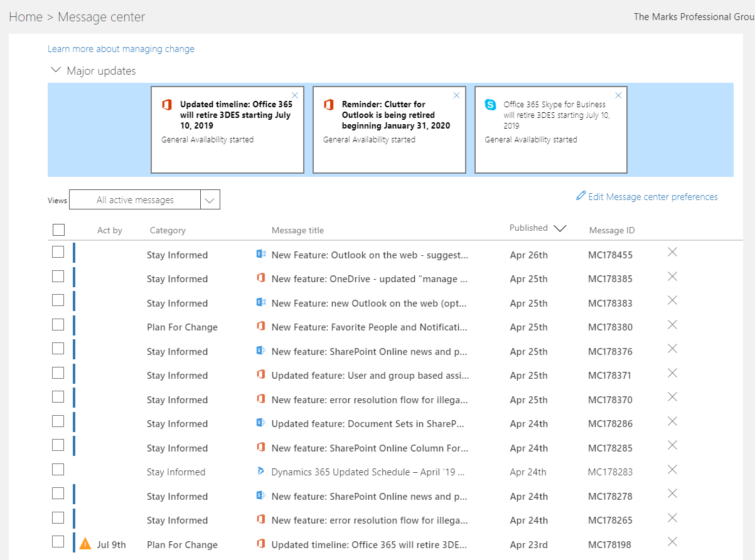
Task: Click Office icon on Updated timeline card
Action: click(167, 105)
